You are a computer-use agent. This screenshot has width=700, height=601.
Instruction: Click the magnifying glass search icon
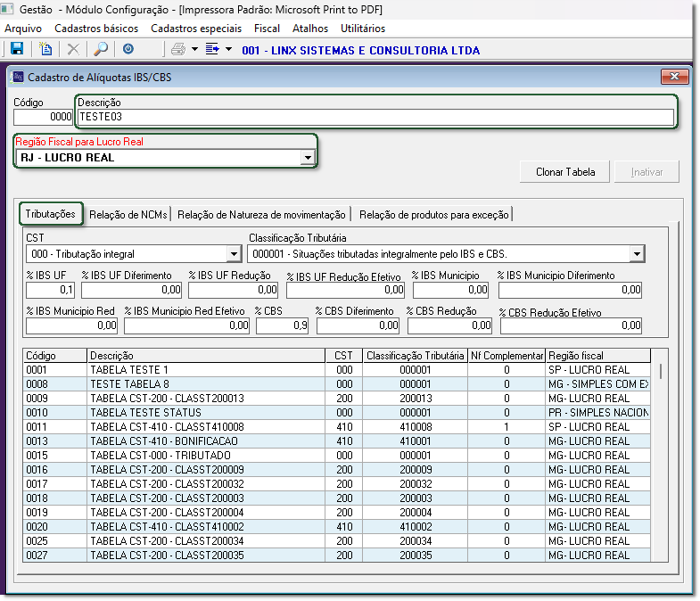pos(100,50)
